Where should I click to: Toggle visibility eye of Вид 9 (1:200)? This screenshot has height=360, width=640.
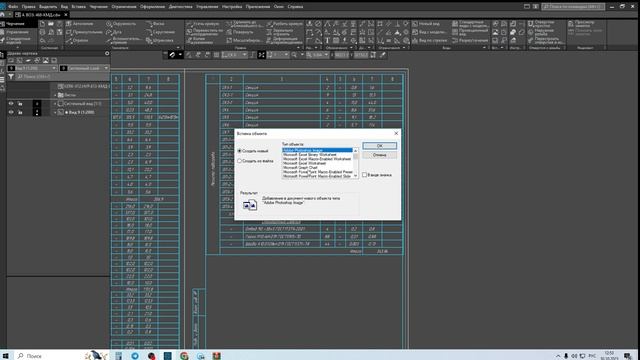(11, 112)
